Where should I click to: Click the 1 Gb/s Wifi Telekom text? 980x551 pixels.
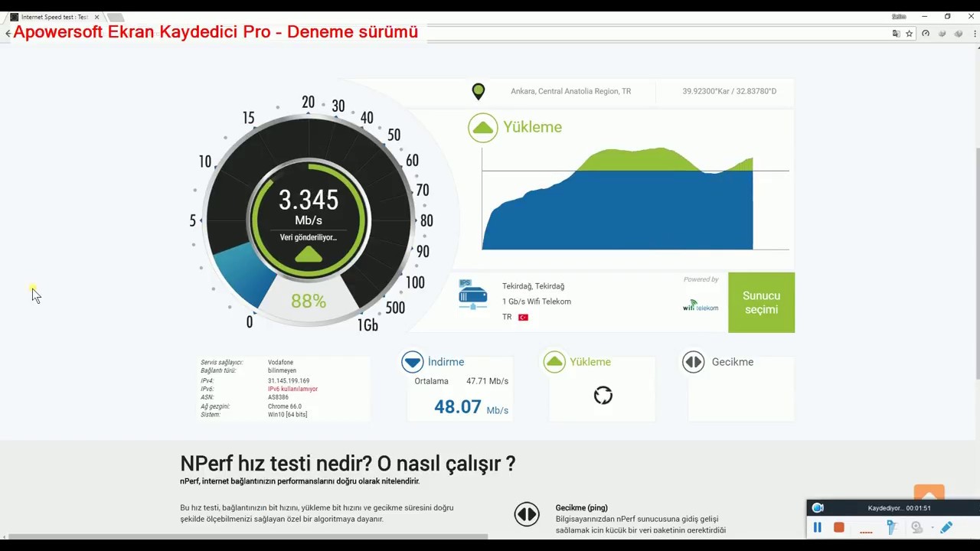(537, 302)
